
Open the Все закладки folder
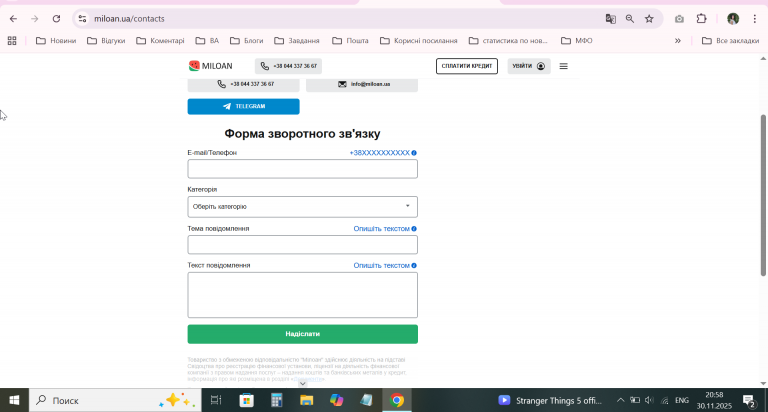click(x=730, y=41)
